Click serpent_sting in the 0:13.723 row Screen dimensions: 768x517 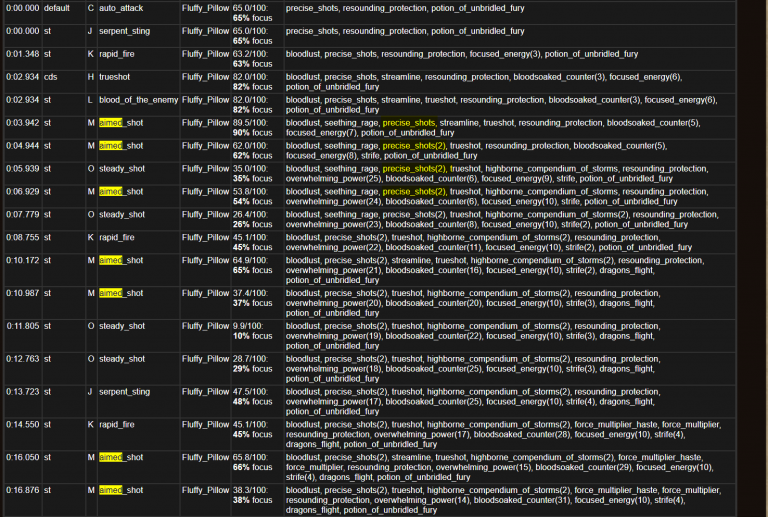[125, 391]
